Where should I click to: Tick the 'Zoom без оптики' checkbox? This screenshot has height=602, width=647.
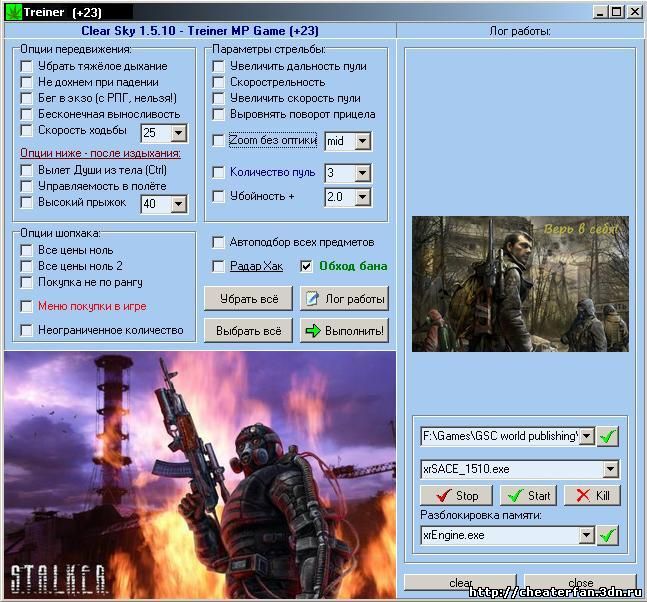218,141
